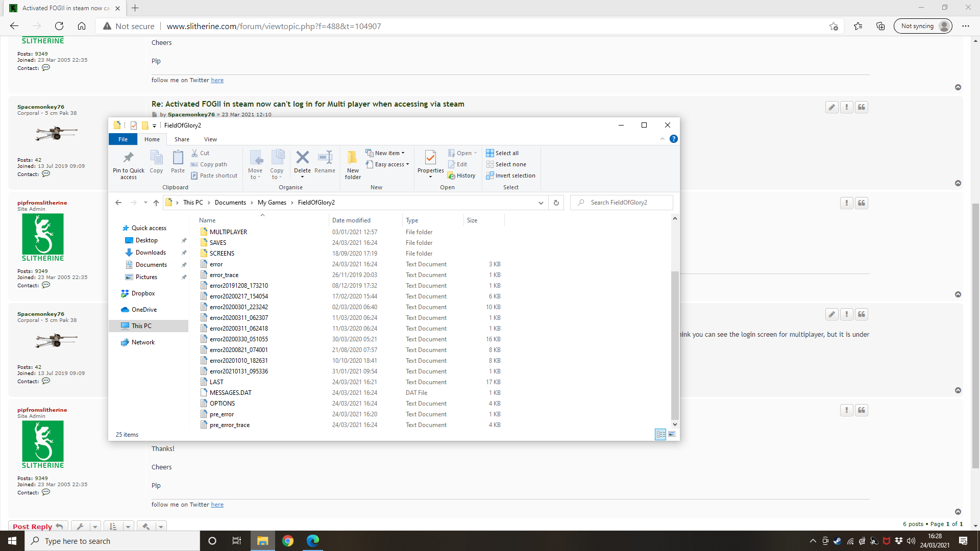Click Select none
980x551 pixels.
click(x=506, y=164)
